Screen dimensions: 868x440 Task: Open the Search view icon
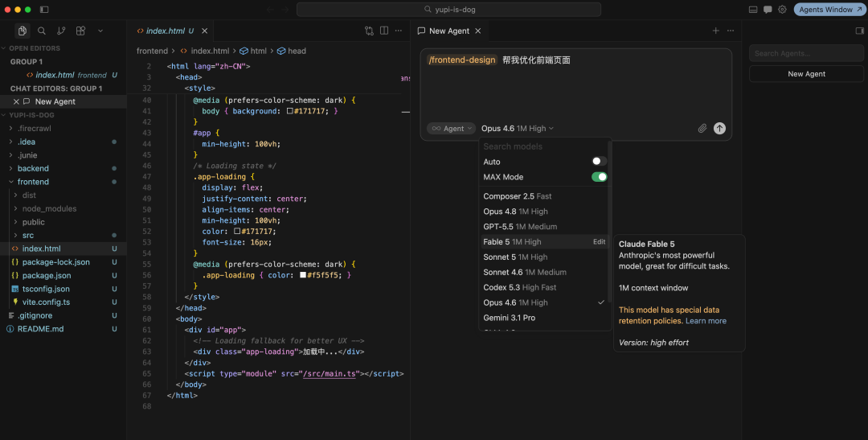42,31
